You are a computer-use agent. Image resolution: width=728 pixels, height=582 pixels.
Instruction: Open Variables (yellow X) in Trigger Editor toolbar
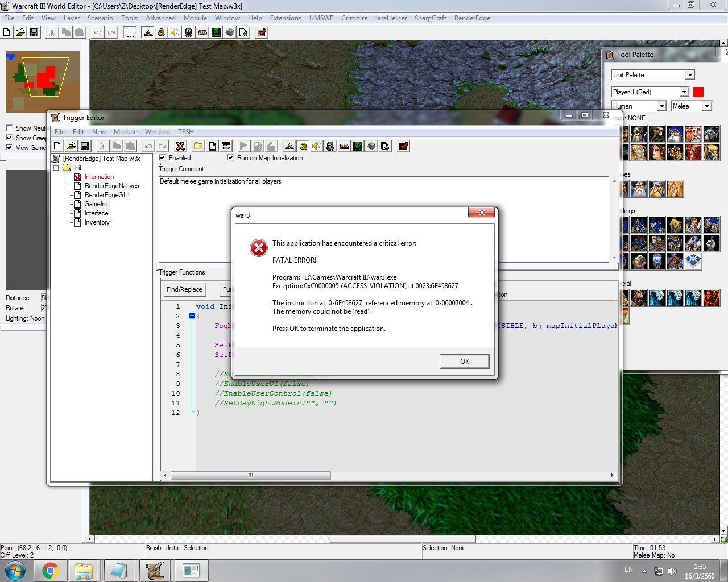point(180,146)
